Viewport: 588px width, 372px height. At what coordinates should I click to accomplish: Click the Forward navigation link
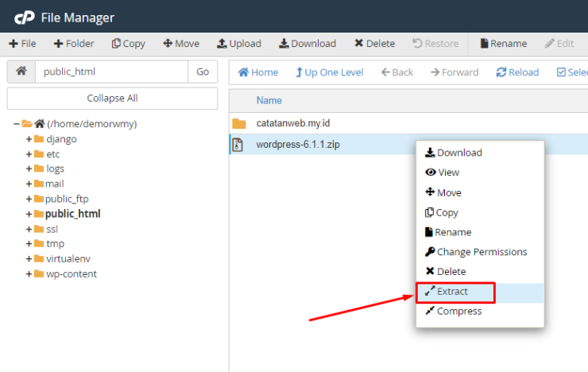[455, 72]
